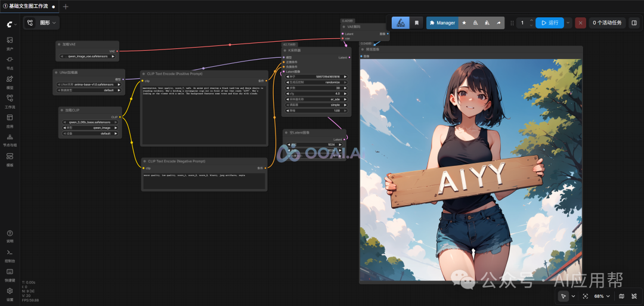Show the 快捷键 keyboard shortcuts

click(x=10, y=274)
